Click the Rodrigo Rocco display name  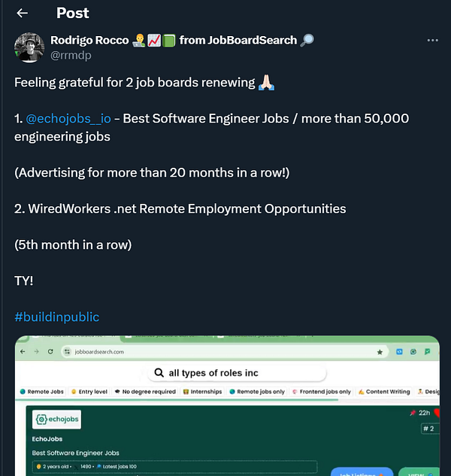(89, 41)
